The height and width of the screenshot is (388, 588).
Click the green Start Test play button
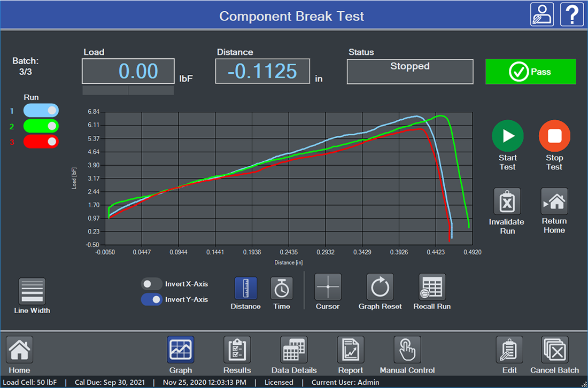pyautogui.click(x=507, y=136)
